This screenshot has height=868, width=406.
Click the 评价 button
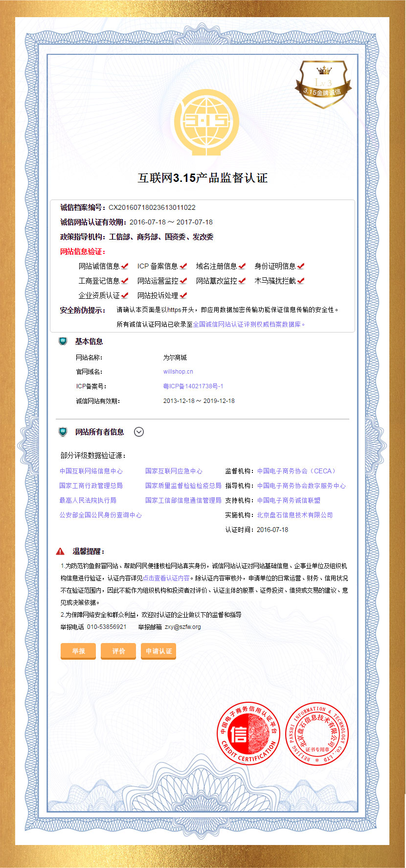tap(118, 651)
